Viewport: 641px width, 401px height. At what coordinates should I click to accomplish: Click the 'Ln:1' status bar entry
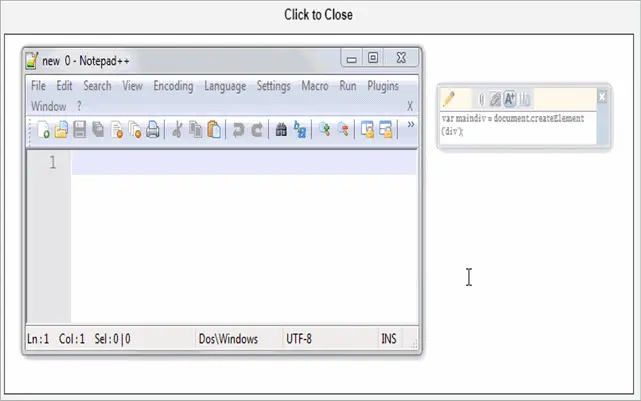click(x=38, y=339)
